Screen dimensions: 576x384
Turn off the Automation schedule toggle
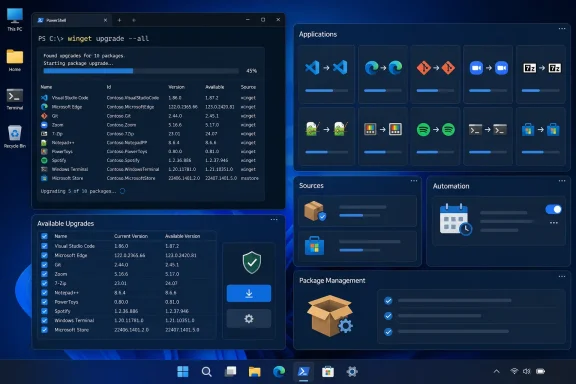tap(554, 209)
